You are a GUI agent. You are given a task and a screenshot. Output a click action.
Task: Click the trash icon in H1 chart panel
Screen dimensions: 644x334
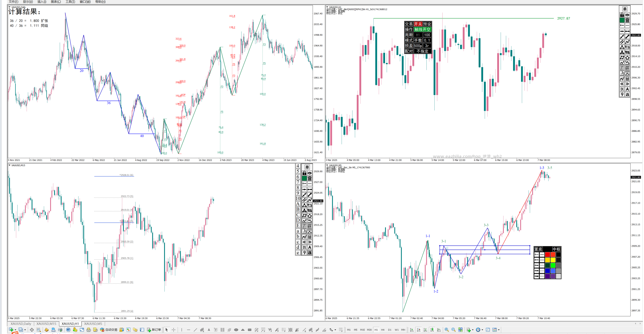click(627, 20)
